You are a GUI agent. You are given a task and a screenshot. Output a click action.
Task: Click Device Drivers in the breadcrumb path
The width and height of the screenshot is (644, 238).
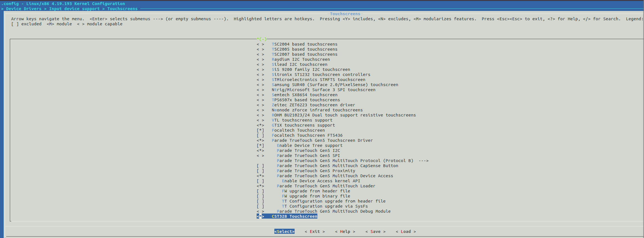click(24, 9)
